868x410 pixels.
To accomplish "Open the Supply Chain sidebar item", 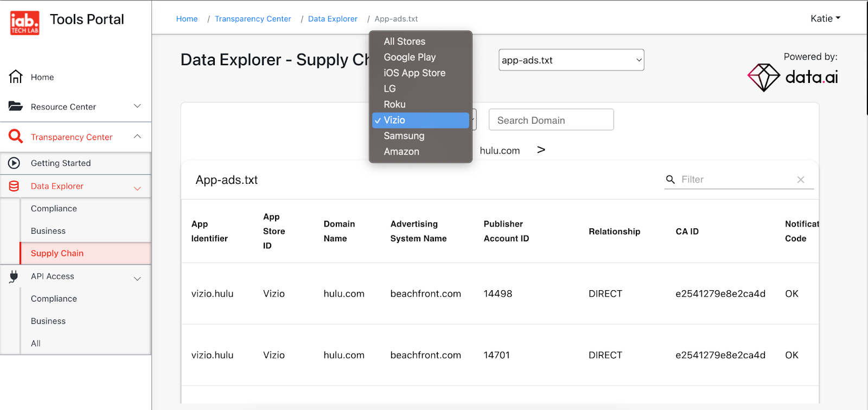I will tap(85, 253).
